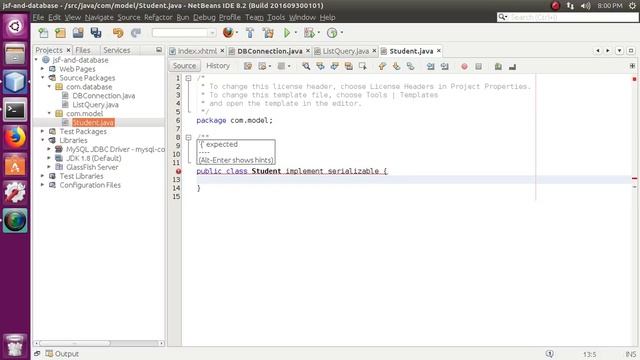
Task: Collapse the com.database package node
Action: pyautogui.click(x=49, y=87)
